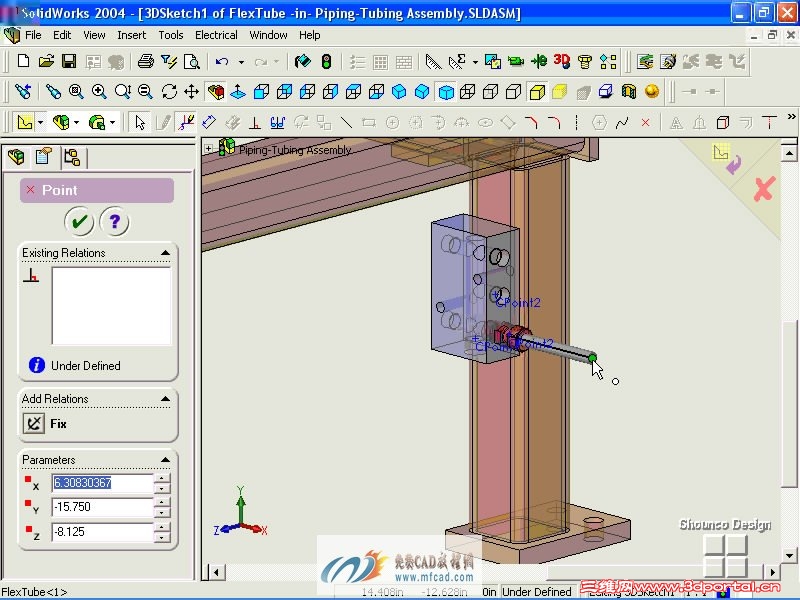Open the Edit menu

coord(62,35)
